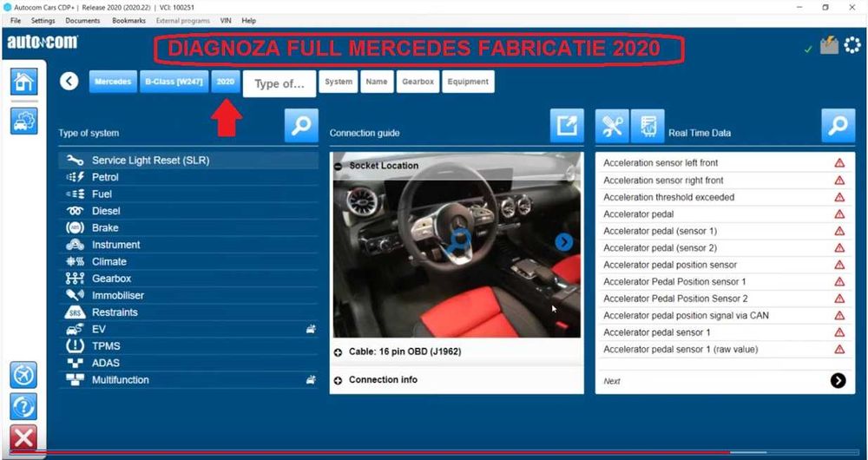868x460 pixels.
Task: Select TPMS system type
Action: [188, 346]
